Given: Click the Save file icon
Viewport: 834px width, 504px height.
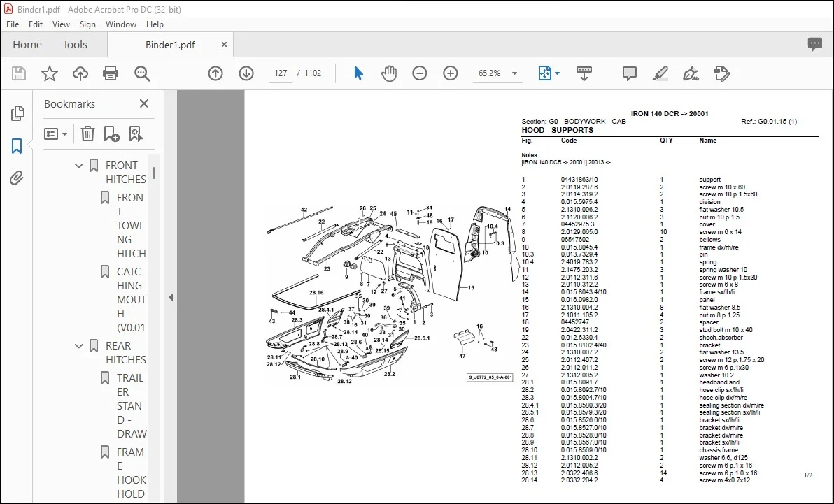Looking at the screenshot, I should pos(19,73).
